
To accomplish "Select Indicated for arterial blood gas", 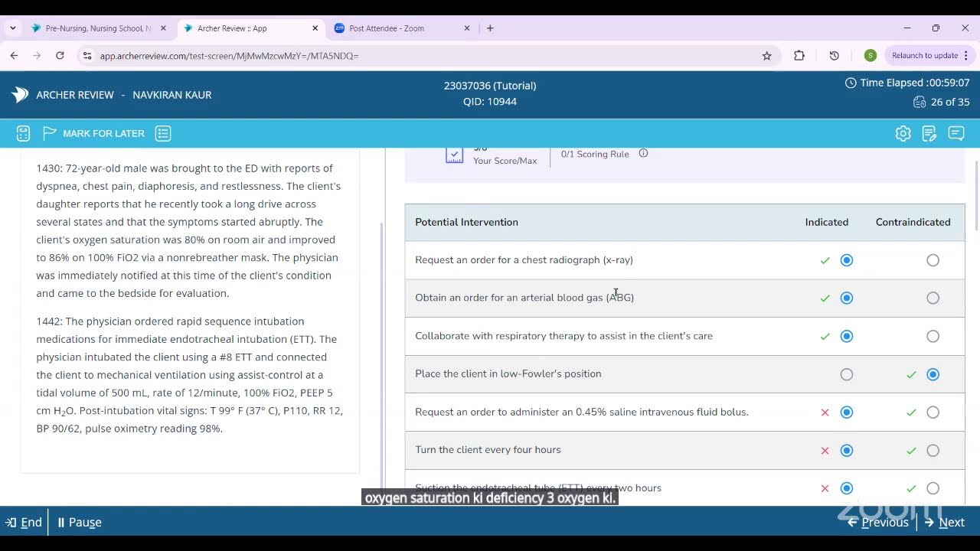I will tap(846, 298).
